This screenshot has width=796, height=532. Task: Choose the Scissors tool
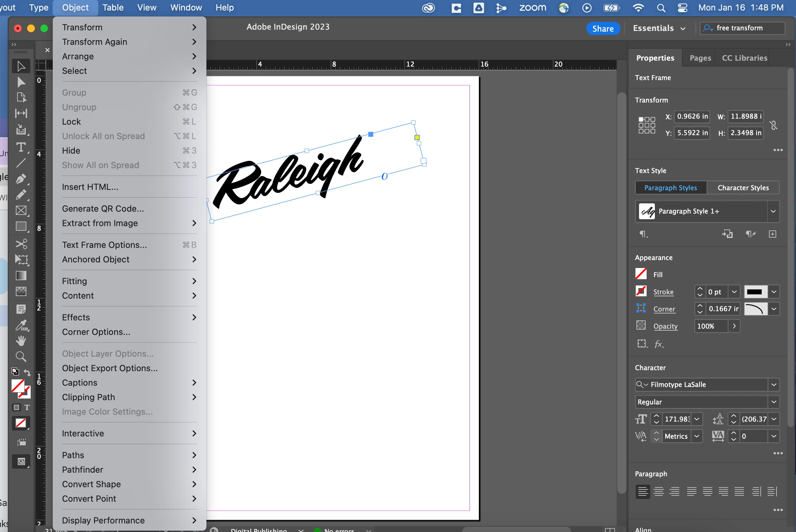click(21, 244)
